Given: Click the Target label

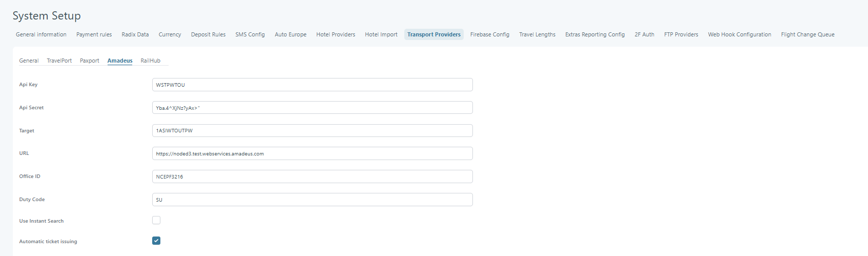Looking at the screenshot, I should click(x=27, y=131).
